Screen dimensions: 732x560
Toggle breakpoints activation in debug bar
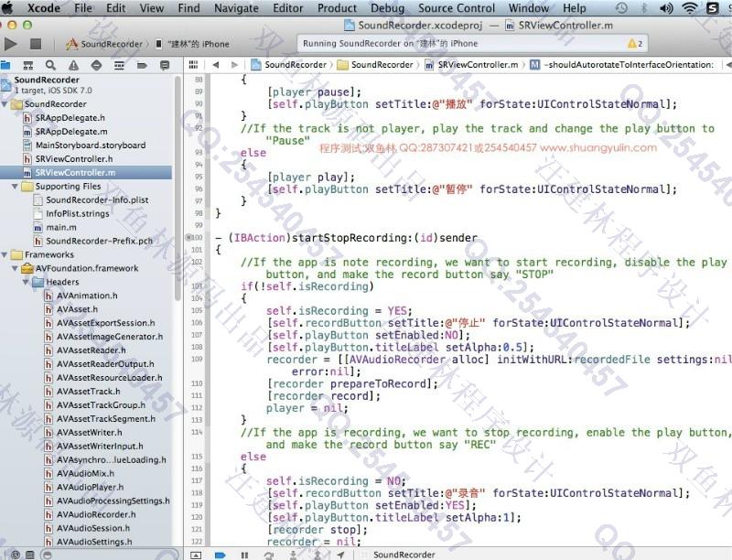pyautogui.click(x=220, y=555)
